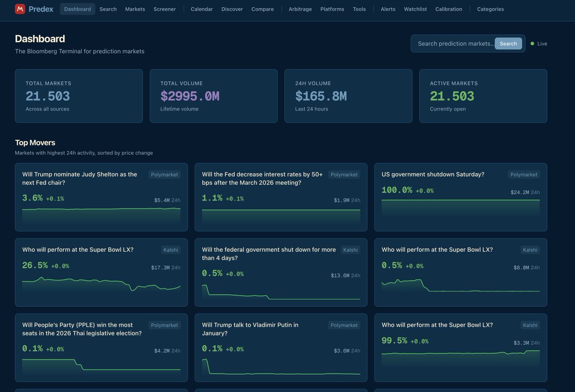Click the $8.0M volume figure
The height and width of the screenshot is (392, 575).
click(x=521, y=268)
